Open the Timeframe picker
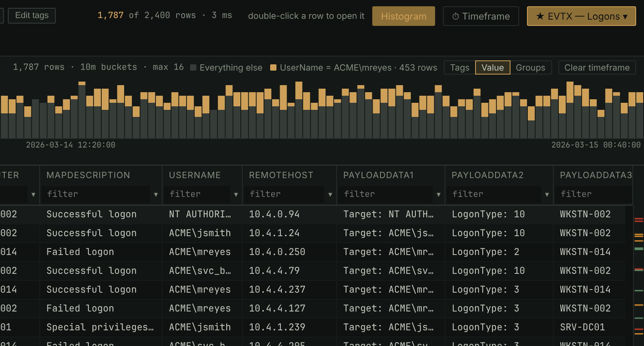Viewport: 644px width, 346px height. point(481,16)
